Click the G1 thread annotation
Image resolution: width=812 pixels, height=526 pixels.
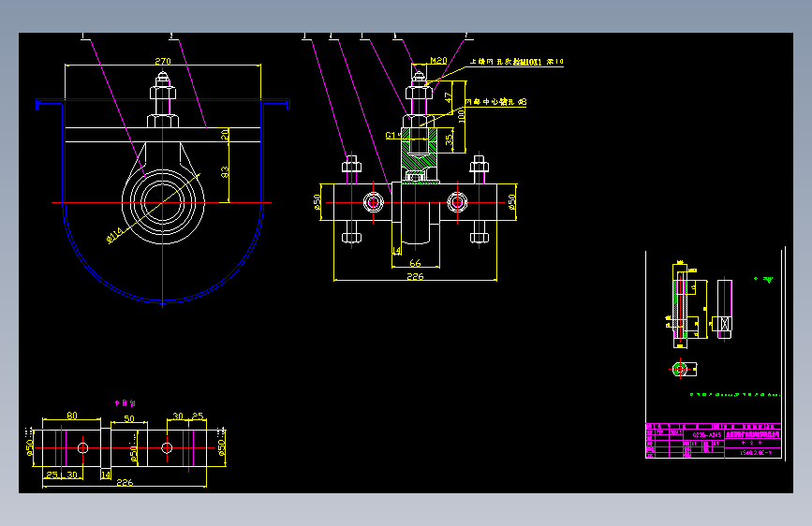pyautogui.click(x=391, y=135)
